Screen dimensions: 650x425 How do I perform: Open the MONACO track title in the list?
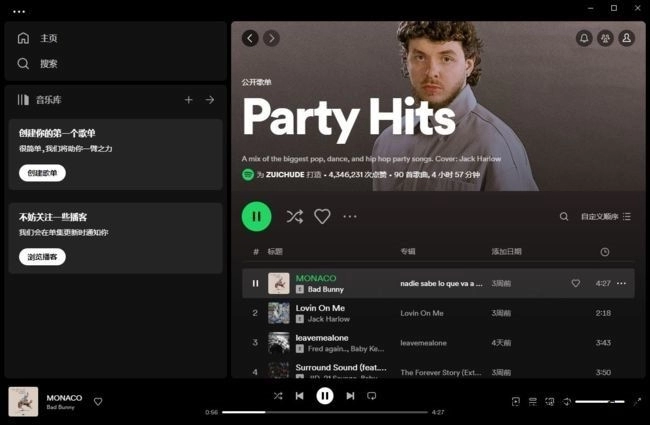316,278
